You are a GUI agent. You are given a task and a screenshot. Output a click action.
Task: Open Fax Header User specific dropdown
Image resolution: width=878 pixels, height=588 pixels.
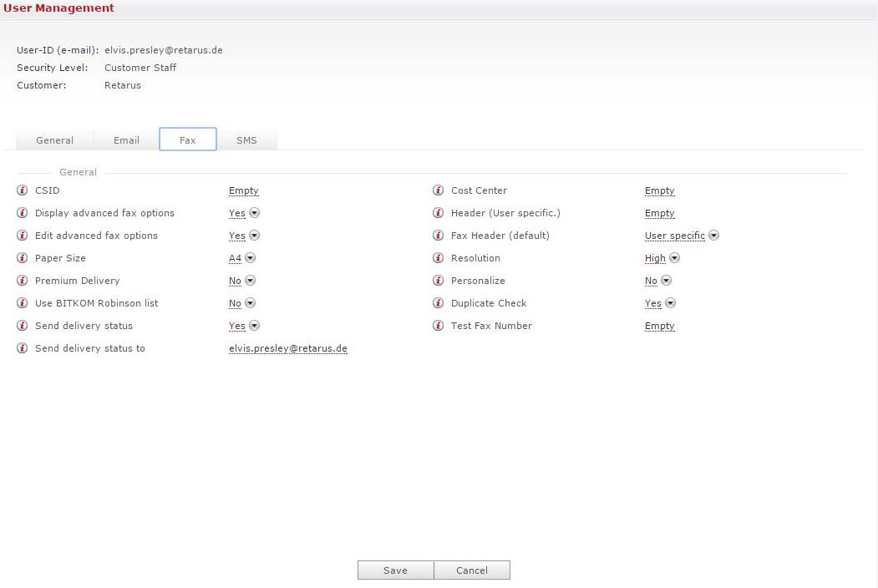[713, 236]
